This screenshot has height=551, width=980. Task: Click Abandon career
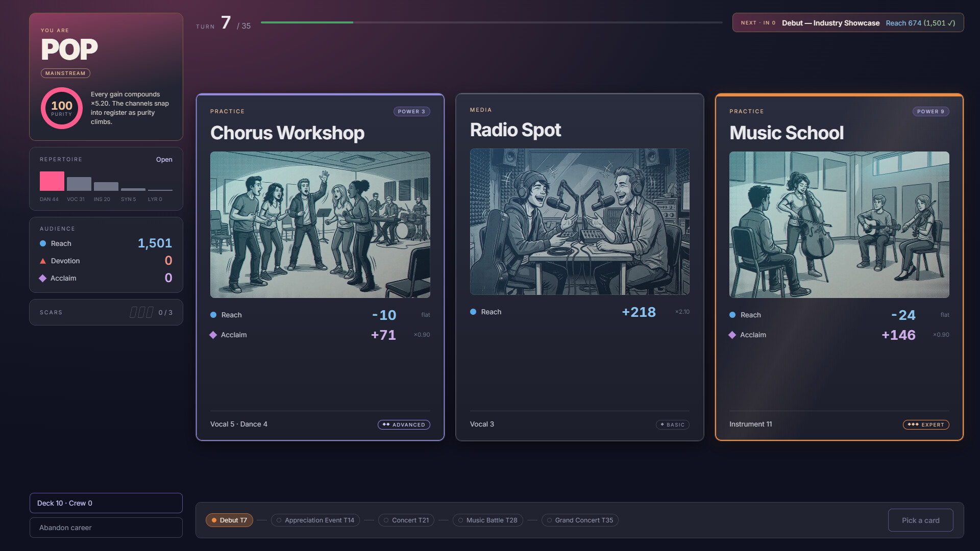106,528
